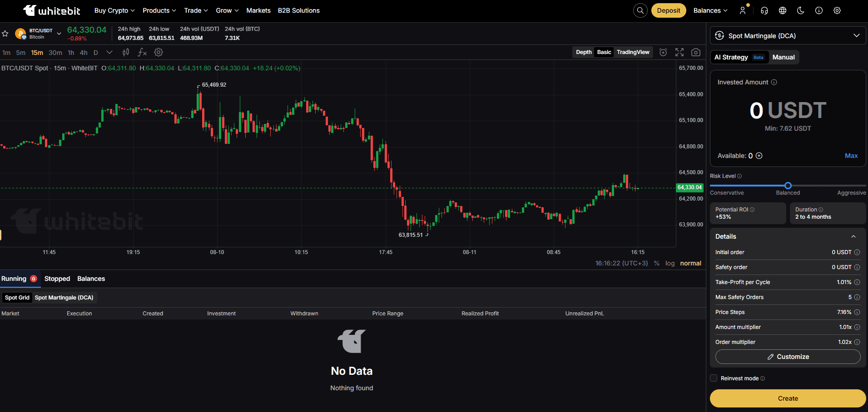Click the Create bot button
The width and height of the screenshot is (868, 412).
point(788,398)
